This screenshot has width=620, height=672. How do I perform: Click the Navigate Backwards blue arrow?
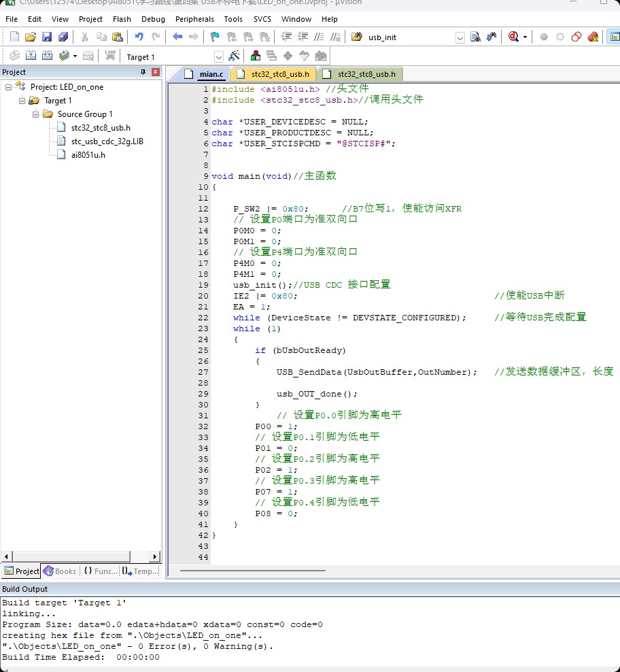[177, 37]
